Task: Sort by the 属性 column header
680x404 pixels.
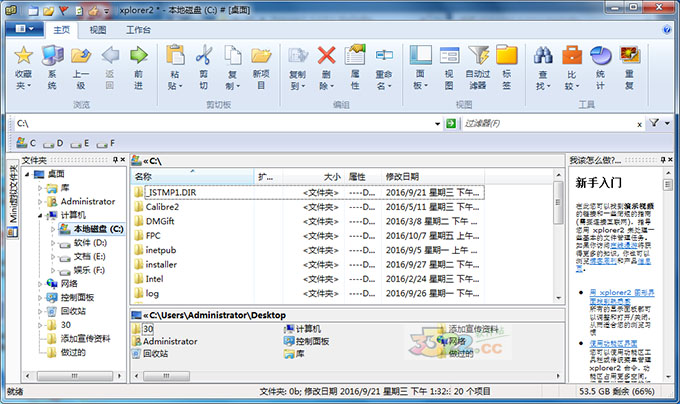Action: (363, 176)
